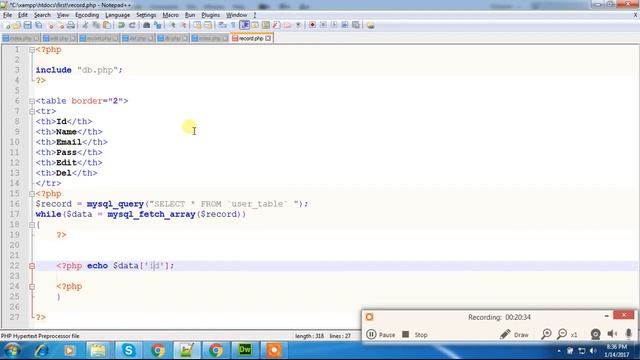Save the current file via toolbar
Screen dimensions: 640x360
(x=27, y=25)
